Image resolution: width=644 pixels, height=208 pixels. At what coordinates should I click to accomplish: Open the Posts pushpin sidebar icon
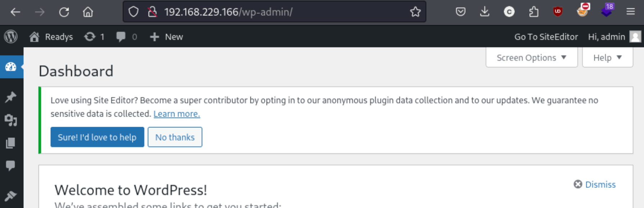(11, 97)
